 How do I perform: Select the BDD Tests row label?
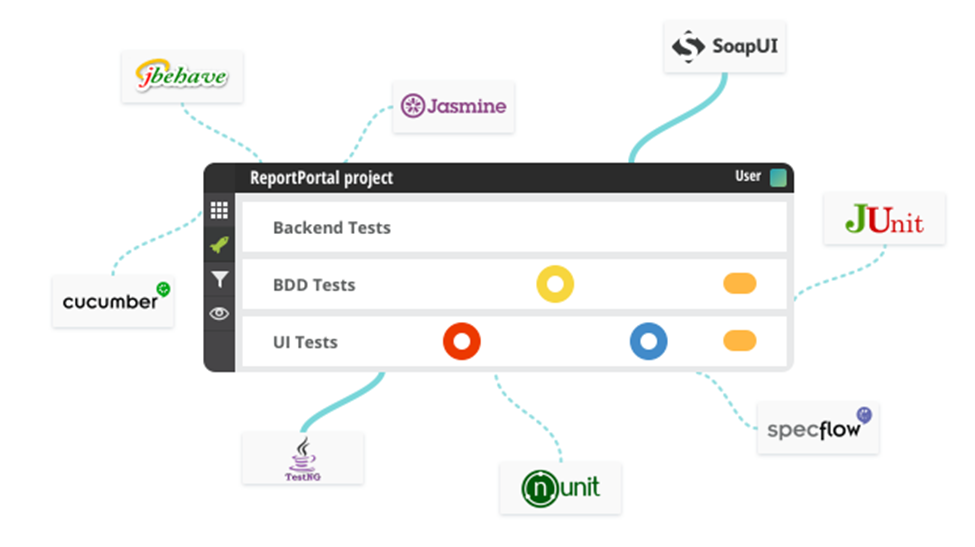click(x=314, y=285)
